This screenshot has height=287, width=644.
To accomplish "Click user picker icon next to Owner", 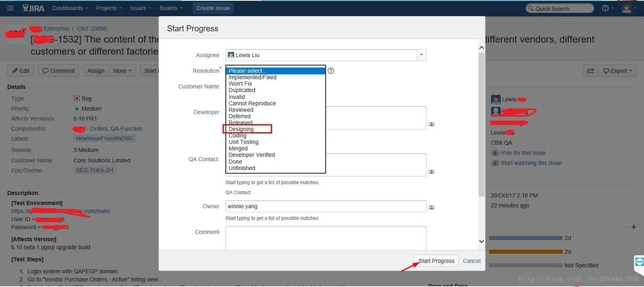I will [431, 207].
